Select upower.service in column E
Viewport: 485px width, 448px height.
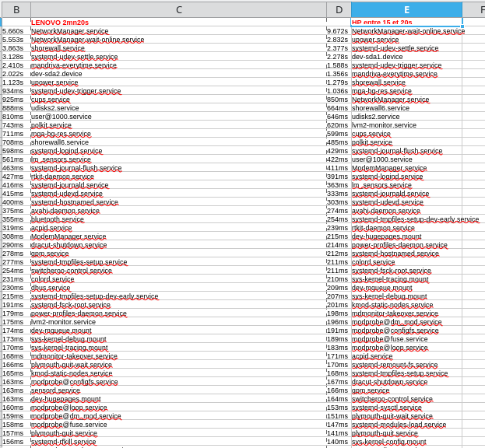point(406,40)
